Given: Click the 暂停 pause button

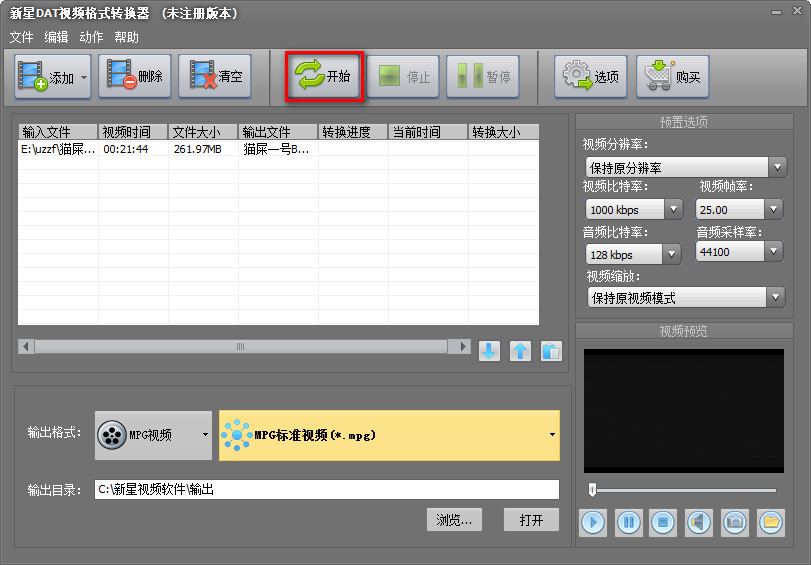Looking at the screenshot, I should pos(483,77).
